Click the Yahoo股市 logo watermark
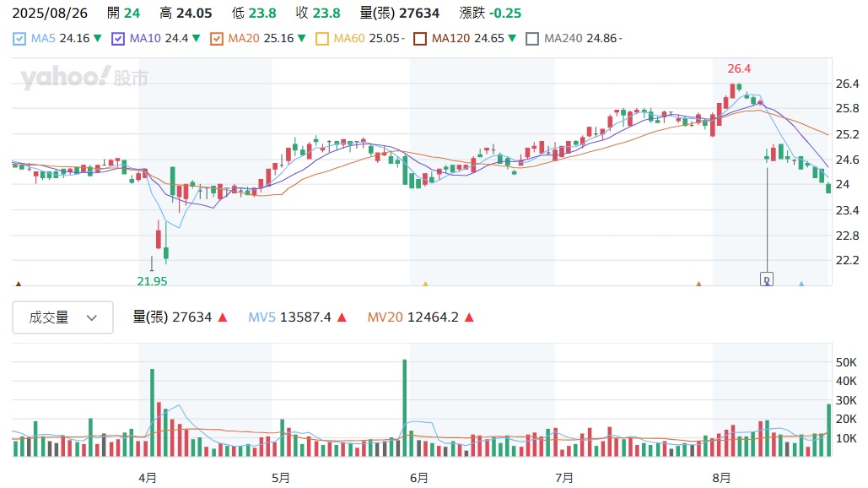 84,79
